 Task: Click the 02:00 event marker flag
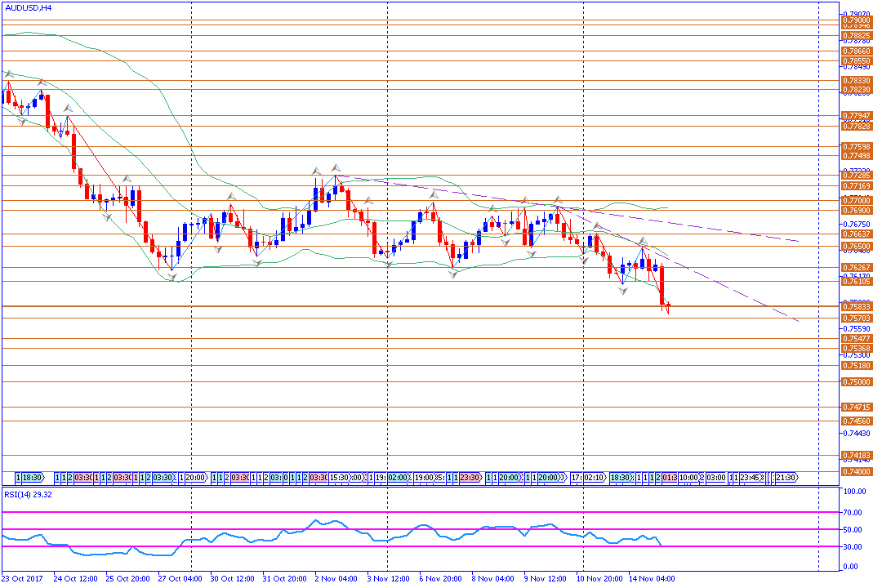click(399, 478)
